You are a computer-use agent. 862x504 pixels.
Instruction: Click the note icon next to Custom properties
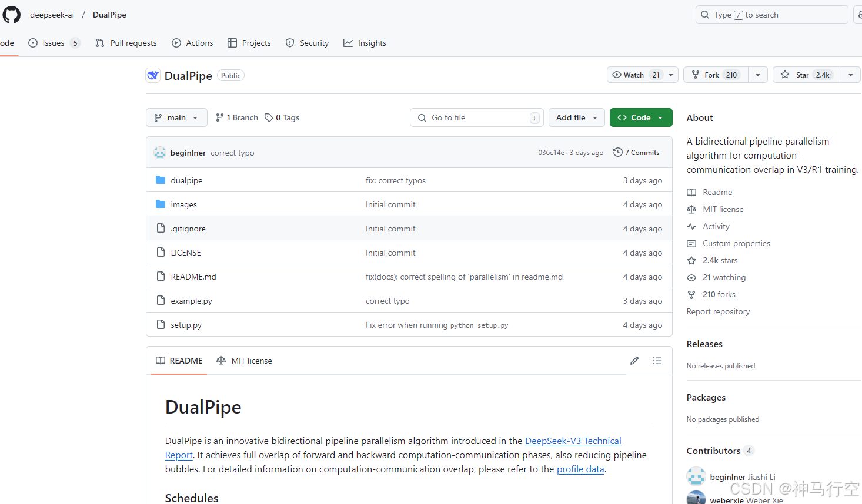pos(691,243)
